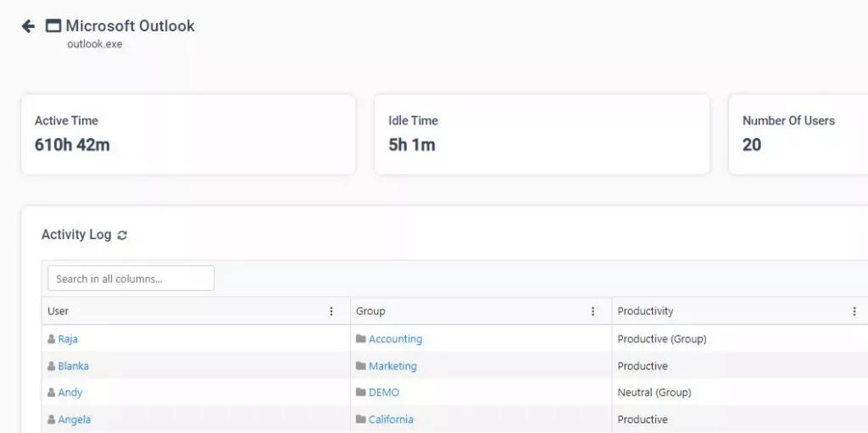The width and height of the screenshot is (868, 433).
Task: Click Productive (Group) in Raja's row
Action: 662,339
